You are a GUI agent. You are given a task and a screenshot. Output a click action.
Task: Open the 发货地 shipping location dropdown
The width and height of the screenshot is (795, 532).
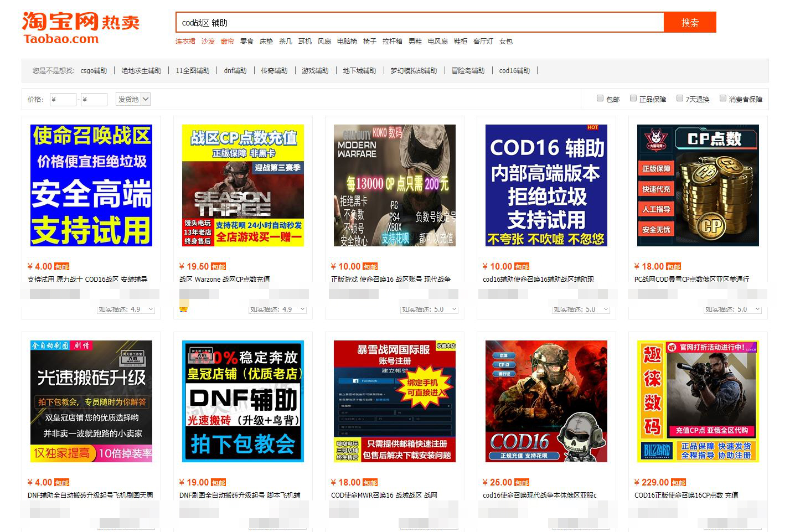[133, 100]
